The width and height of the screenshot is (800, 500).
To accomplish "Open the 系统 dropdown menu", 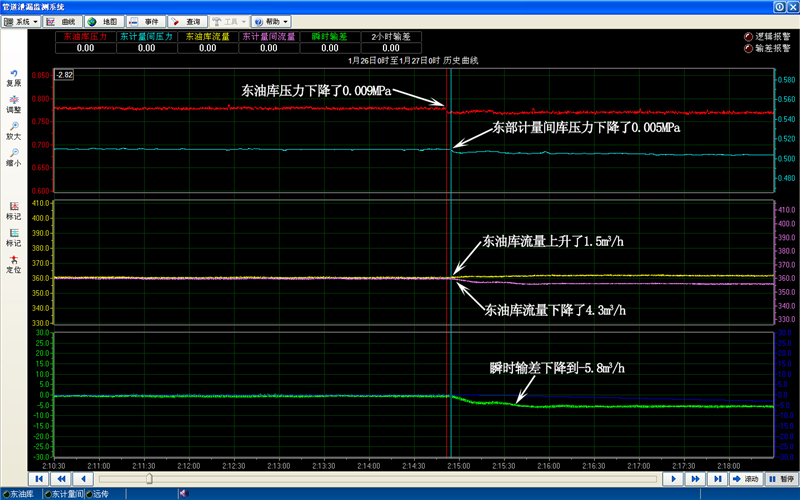I will point(21,20).
